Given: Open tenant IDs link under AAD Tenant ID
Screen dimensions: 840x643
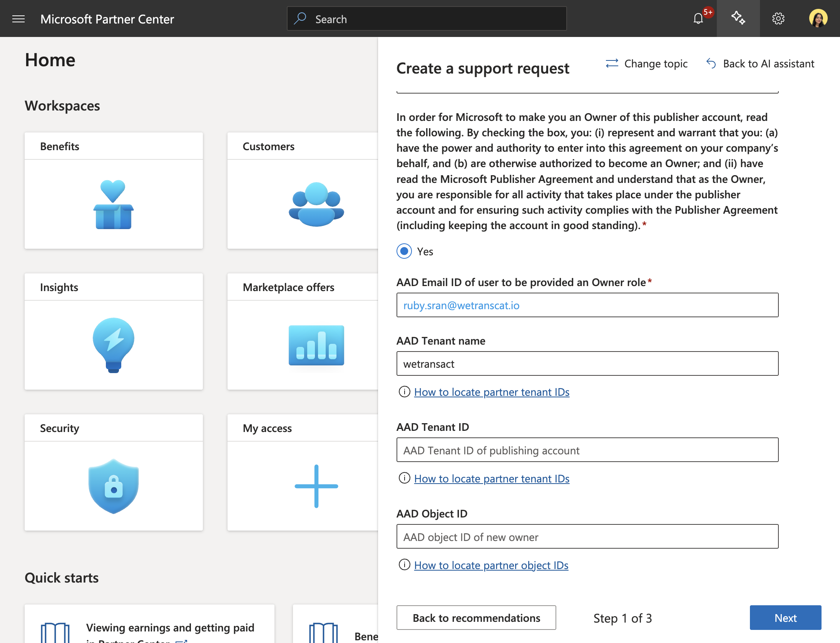Looking at the screenshot, I should 492,479.
